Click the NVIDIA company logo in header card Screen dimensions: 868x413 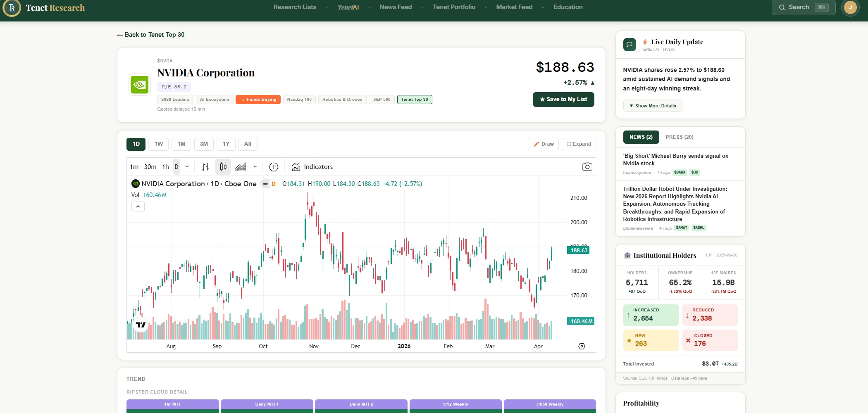140,85
